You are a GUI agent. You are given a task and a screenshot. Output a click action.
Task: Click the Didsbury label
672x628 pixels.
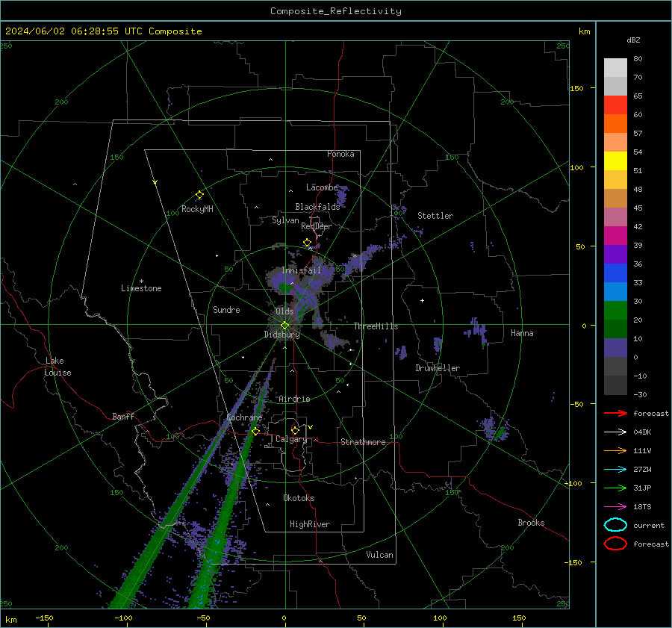coord(281,335)
